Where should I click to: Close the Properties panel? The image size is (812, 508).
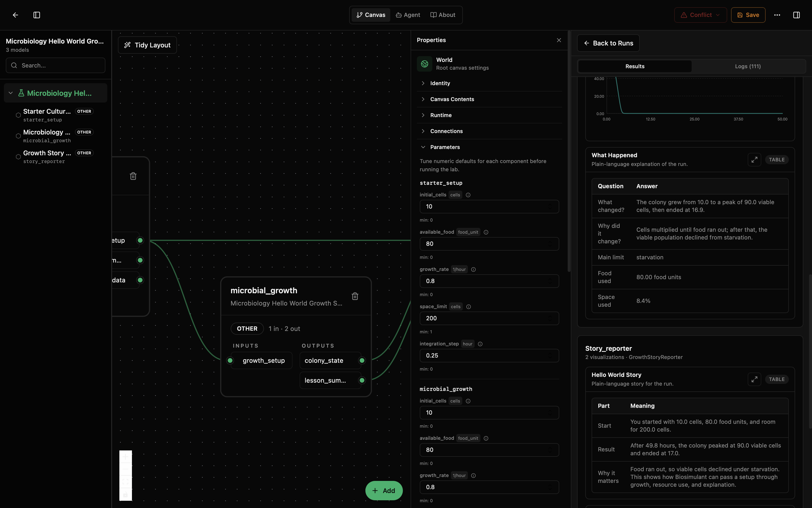(559, 40)
